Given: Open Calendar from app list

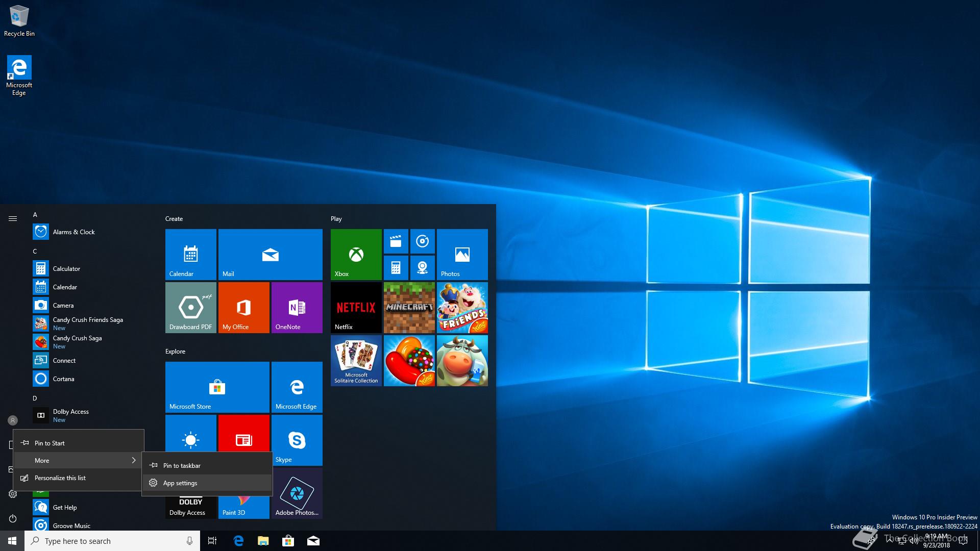Looking at the screenshot, I should click(x=93, y=287).
